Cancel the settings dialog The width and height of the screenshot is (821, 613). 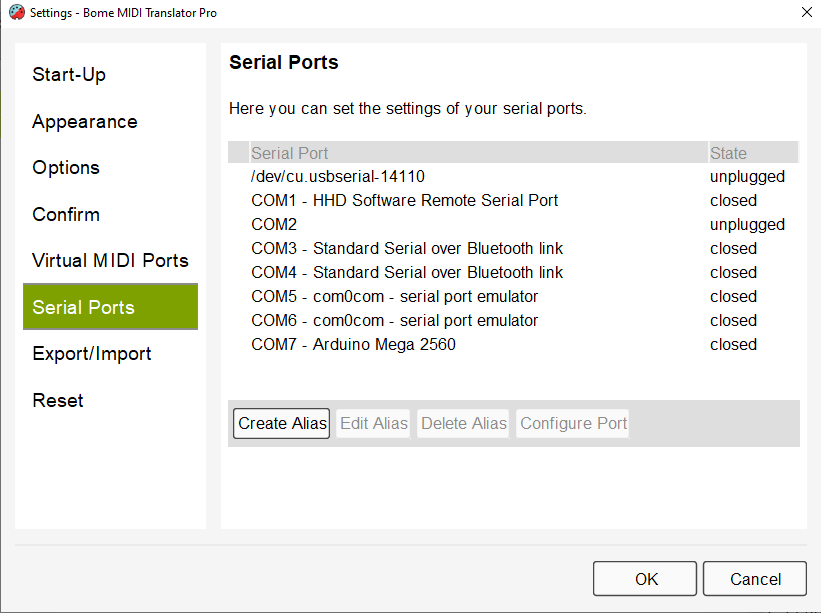click(x=755, y=578)
